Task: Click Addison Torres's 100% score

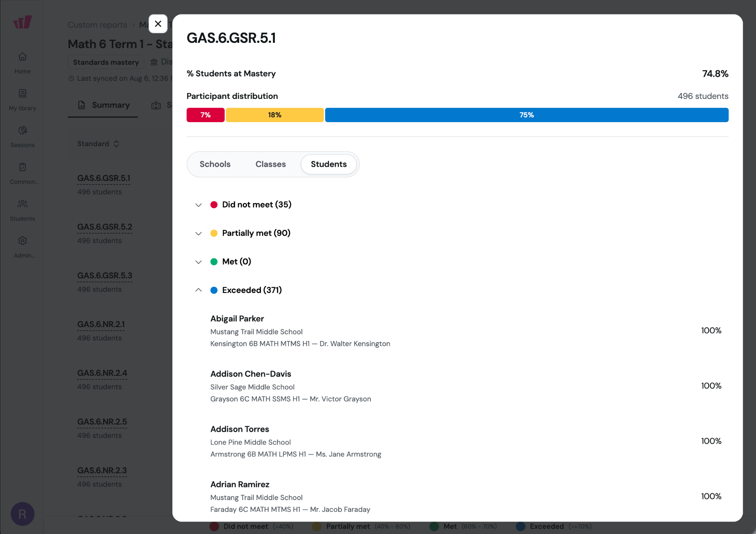Action: coord(711,441)
